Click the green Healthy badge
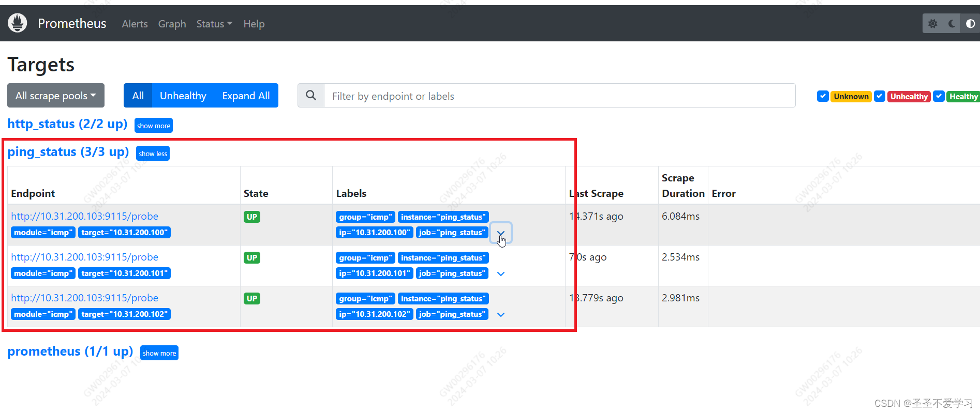The image size is (980, 413). (963, 97)
